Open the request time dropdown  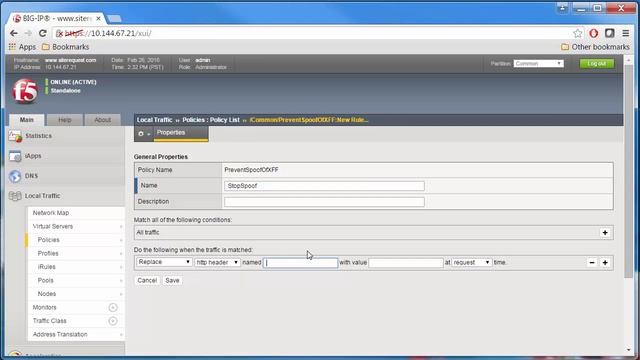pos(471,262)
